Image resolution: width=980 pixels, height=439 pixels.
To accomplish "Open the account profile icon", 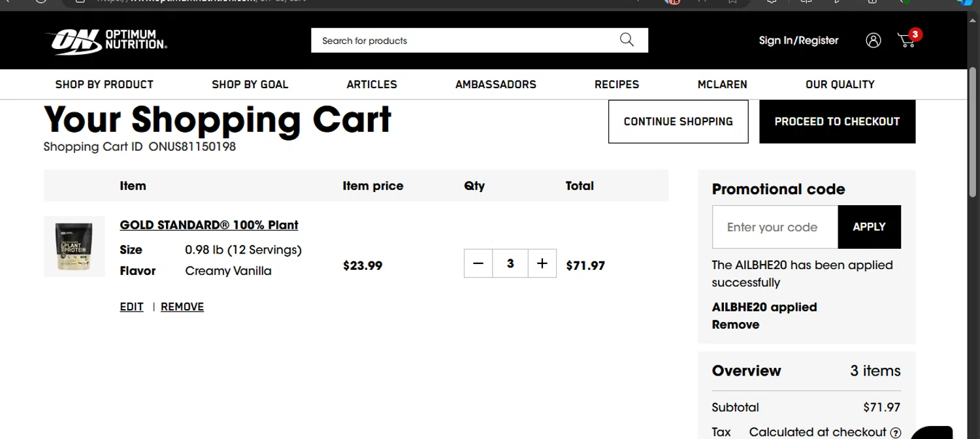I will click(x=873, y=41).
